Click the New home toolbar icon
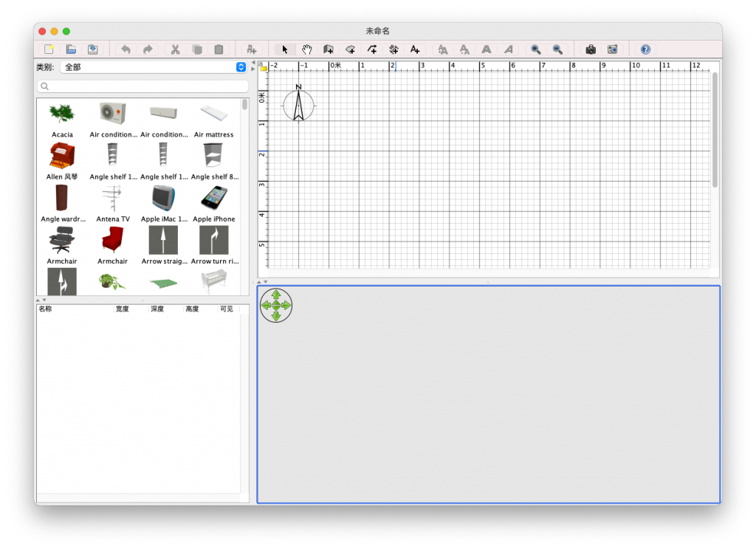756x550 pixels. [x=49, y=49]
